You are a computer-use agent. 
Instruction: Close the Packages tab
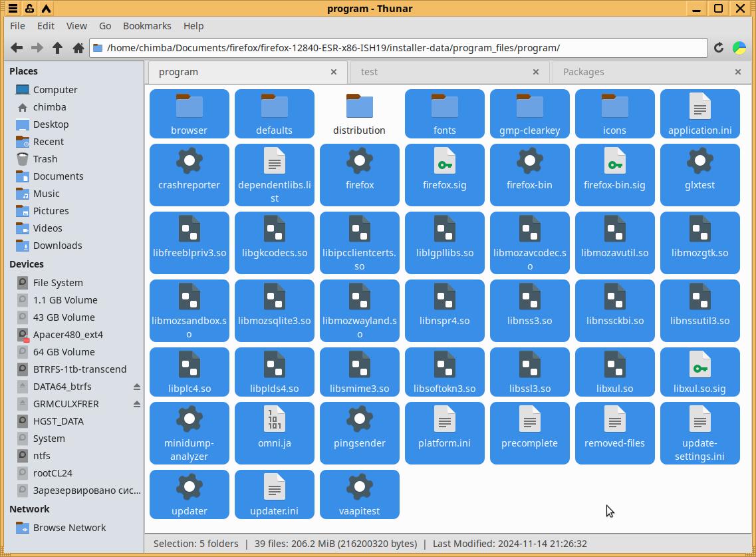click(737, 72)
